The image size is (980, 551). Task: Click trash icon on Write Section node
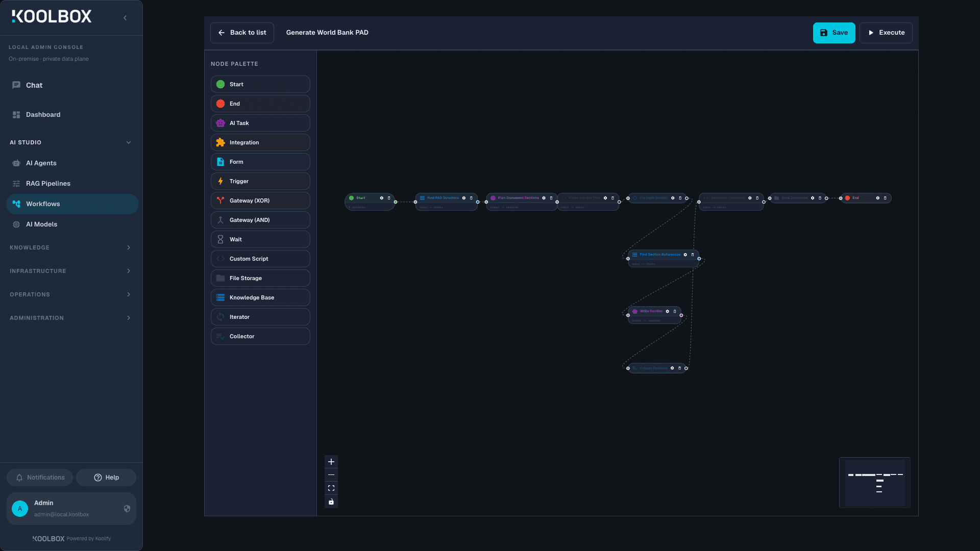[x=675, y=311]
